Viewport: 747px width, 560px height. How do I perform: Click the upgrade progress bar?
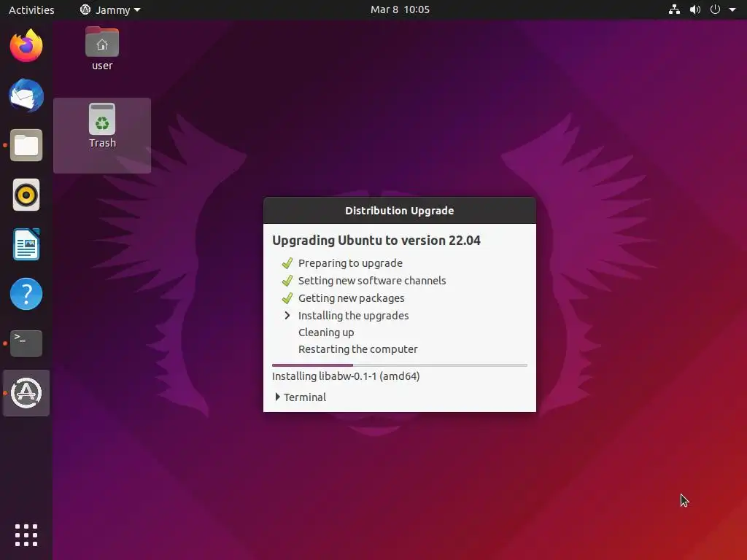[x=399, y=365]
